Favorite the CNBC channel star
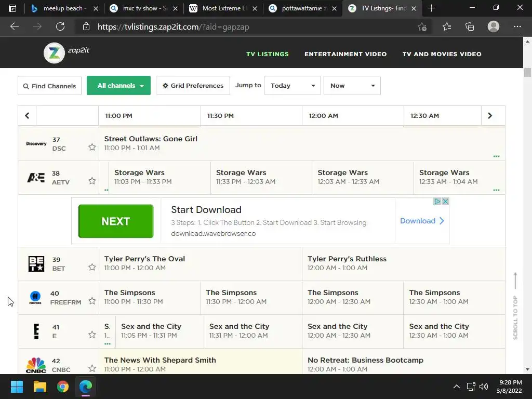 click(92, 368)
